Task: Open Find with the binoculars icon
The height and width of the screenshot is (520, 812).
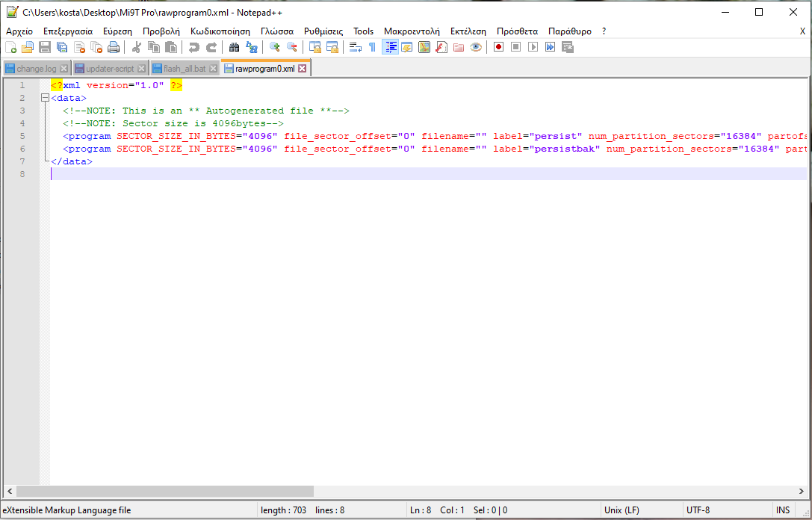Action: pyautogui.click(x=234, y=47)
